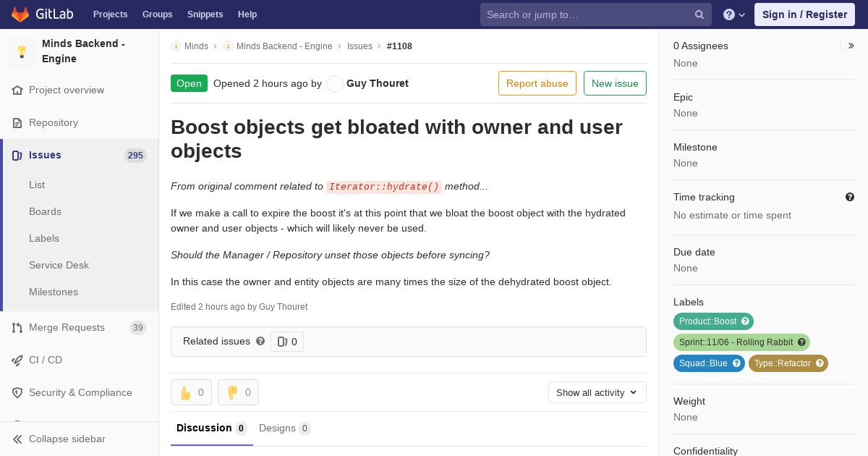Select the Sprint::11/06 - Rolling Rabbit label

(x=736, y=342)
